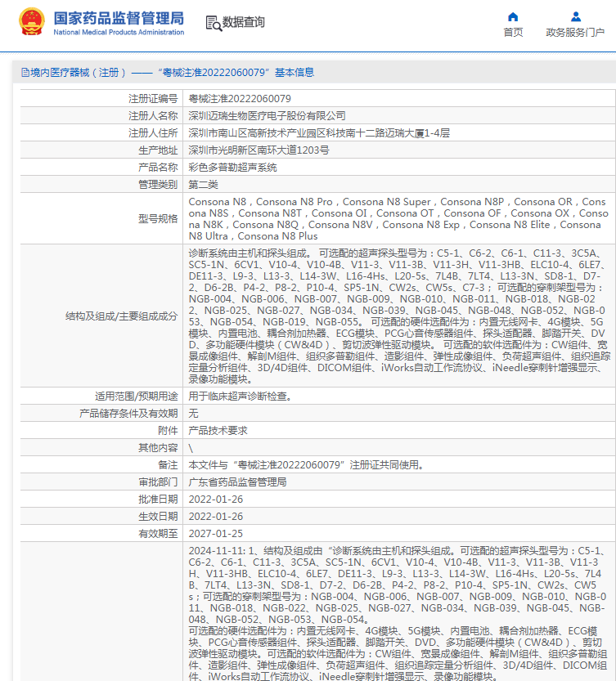The image size is (616, 681).
Task: Open the 政务服务门户 link
Action: (575, 33)
